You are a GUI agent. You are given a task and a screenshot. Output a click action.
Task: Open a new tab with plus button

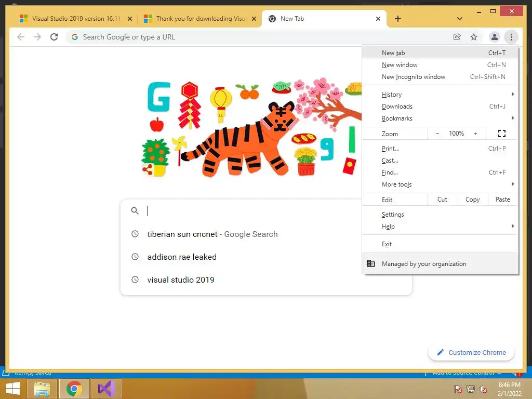(x=398, y=19)
